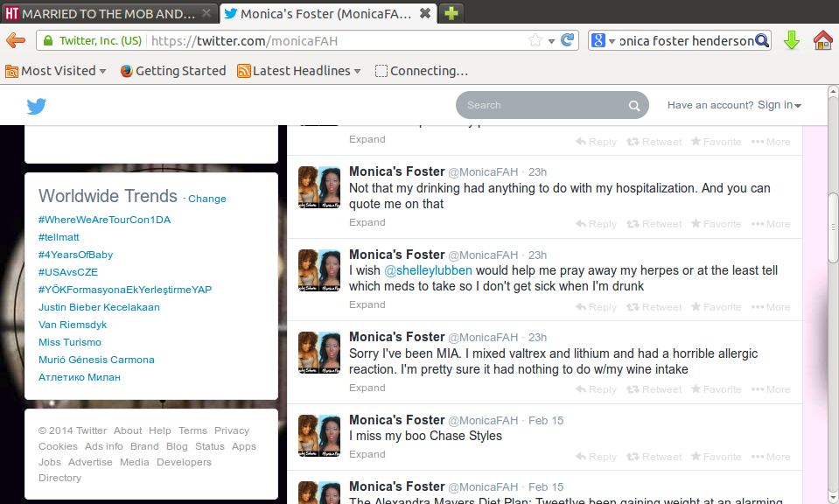Open the Privacy footer link
The height and width of the screenshot is (504, 839).
tap(232, 430)
